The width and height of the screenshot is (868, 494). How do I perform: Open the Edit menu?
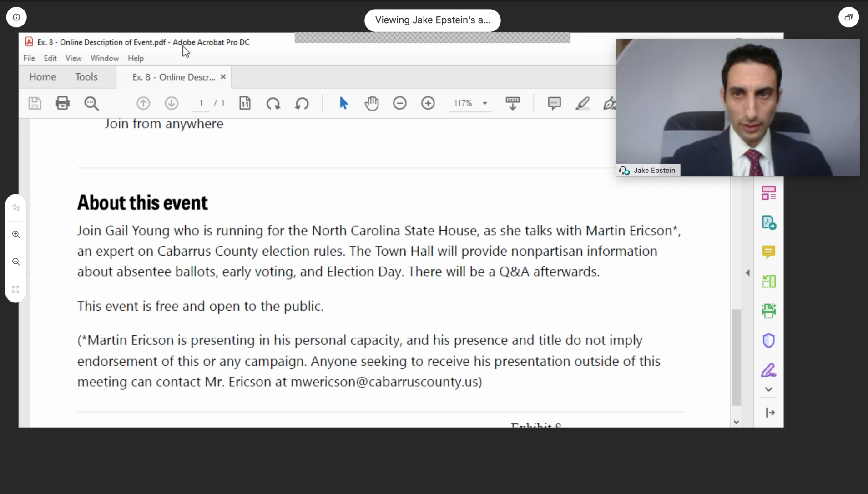50,58
